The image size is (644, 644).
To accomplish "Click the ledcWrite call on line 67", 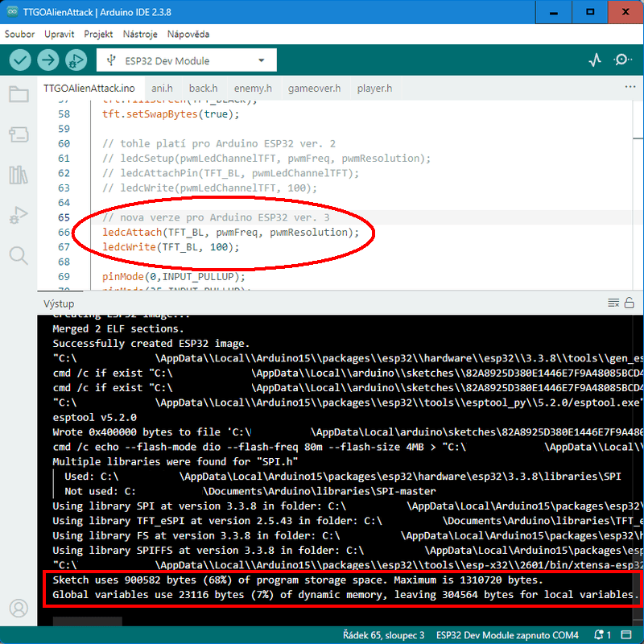I will [x=171, y=247].
